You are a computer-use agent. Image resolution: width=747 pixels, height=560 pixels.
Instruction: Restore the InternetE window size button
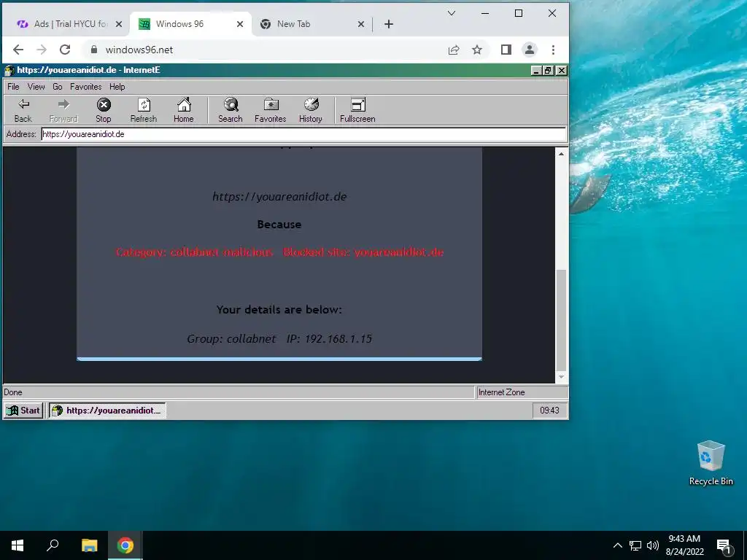tap(548, 71)
